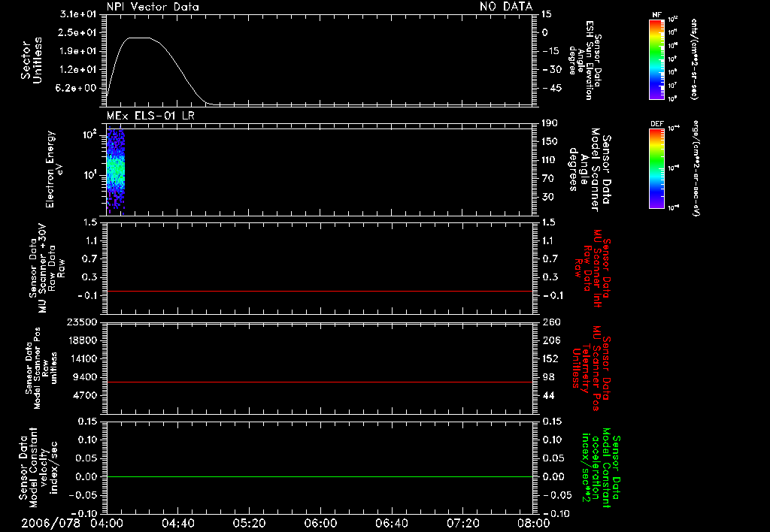This screenshot has height=532, width=770.
Task: Select the 'MEx ELS-01 LR' panel title
Action: coord(150,116)
